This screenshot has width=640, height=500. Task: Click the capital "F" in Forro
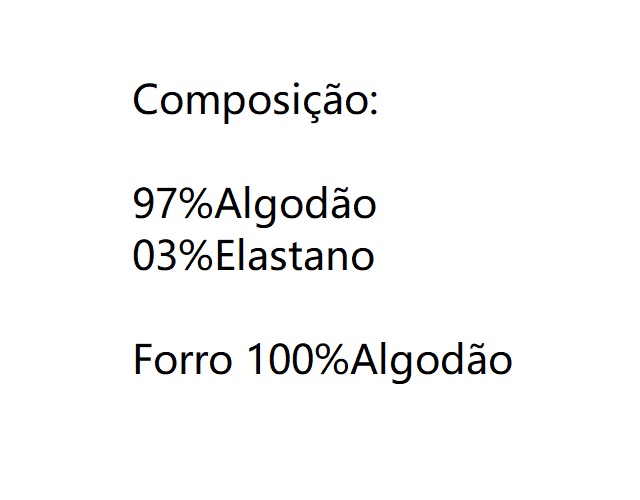pyautogui.click(x=142, y=360)
